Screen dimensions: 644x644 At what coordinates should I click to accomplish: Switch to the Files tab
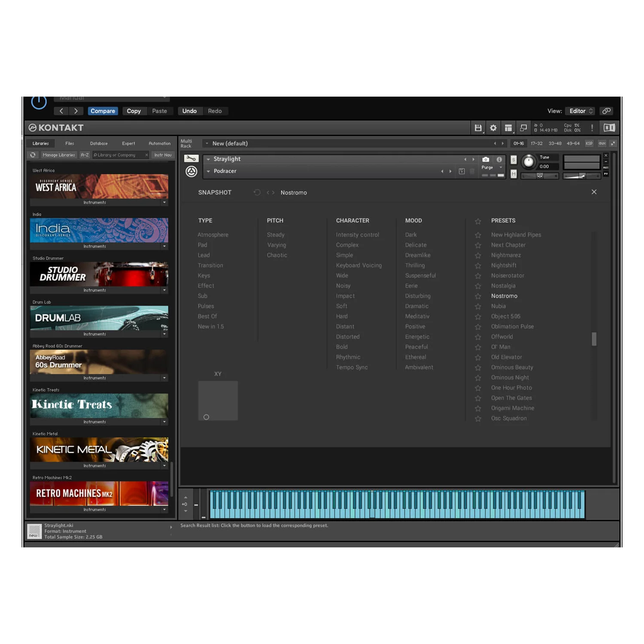pyautogui.click(x=70, y=143)
